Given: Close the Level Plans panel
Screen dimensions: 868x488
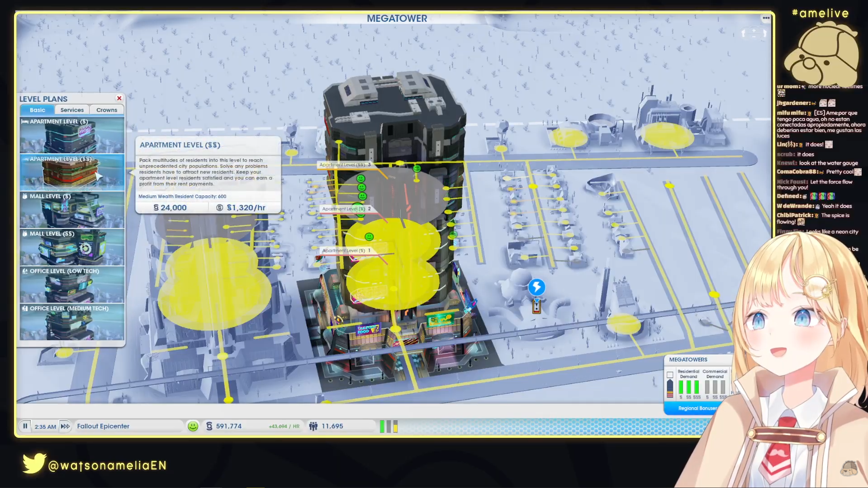Looking at the screenshot, I should [119, 98].
